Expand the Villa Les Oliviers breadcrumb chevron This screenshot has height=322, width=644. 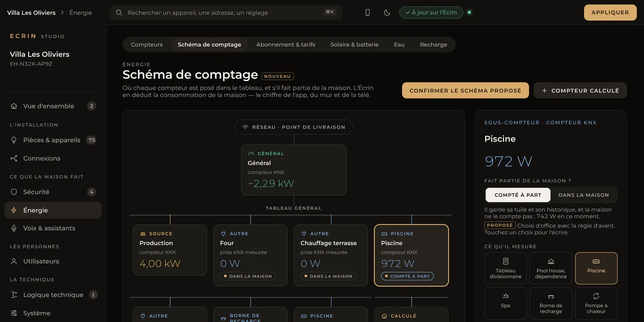coord(62,12)
